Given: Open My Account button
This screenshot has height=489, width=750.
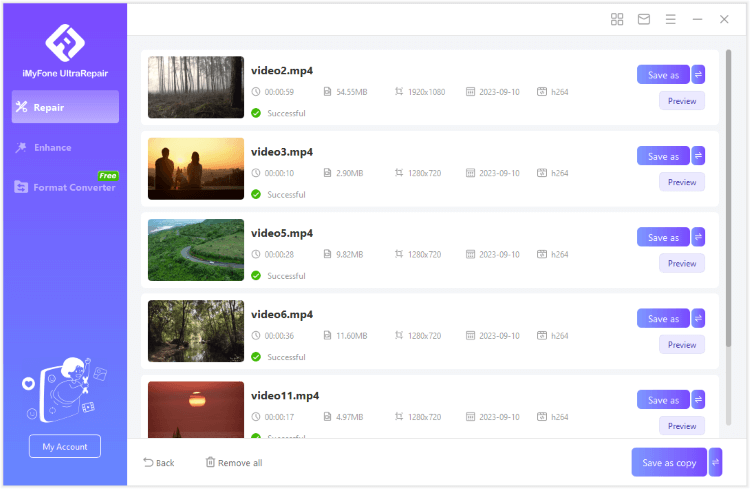Looking at the screenshot, I should (65, 447).
